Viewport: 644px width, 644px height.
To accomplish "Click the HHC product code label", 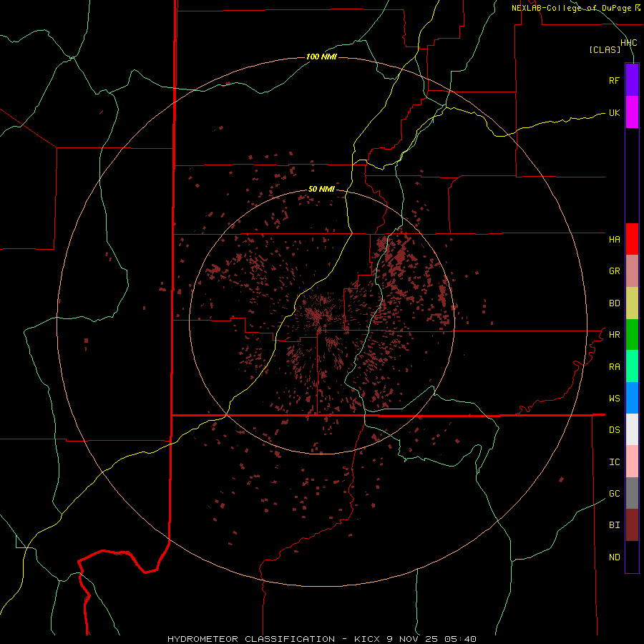I will coord(628,43).
